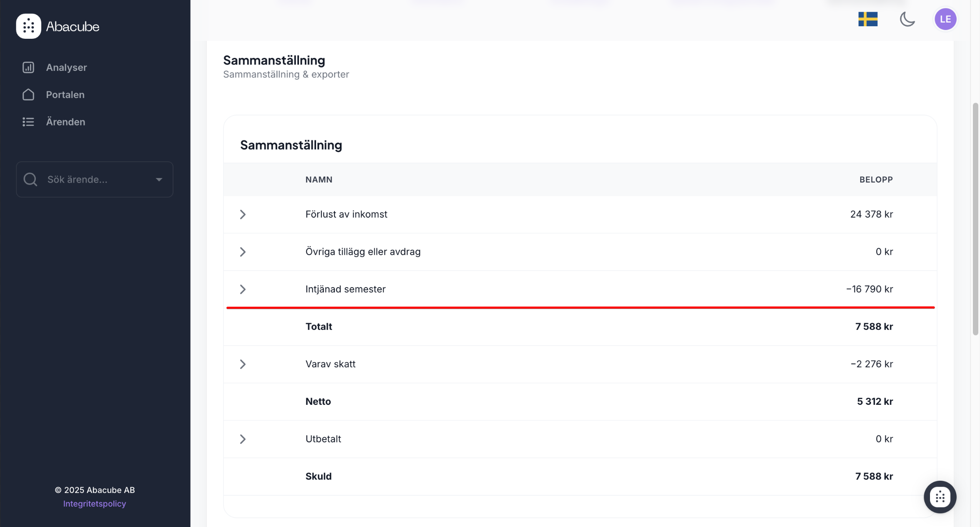Open Ärenden list in sidebar
This screenshot has width=980, height=527.
[65, 122]
